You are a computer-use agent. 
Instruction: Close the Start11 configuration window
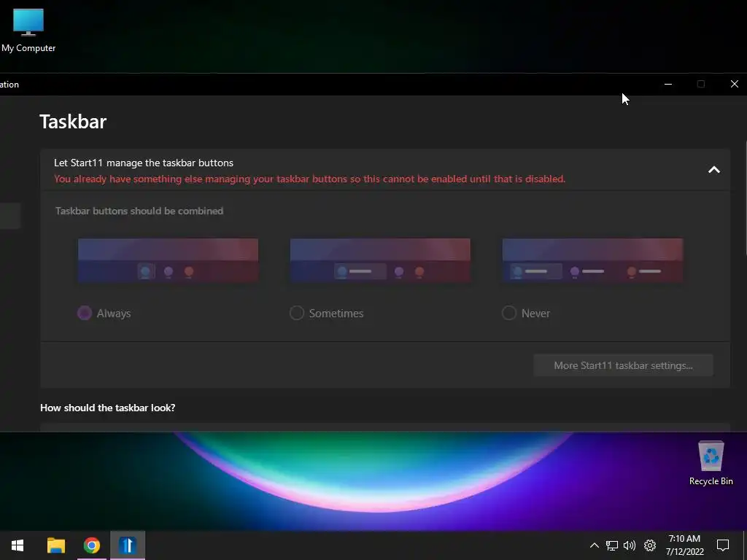click(734, 85)
